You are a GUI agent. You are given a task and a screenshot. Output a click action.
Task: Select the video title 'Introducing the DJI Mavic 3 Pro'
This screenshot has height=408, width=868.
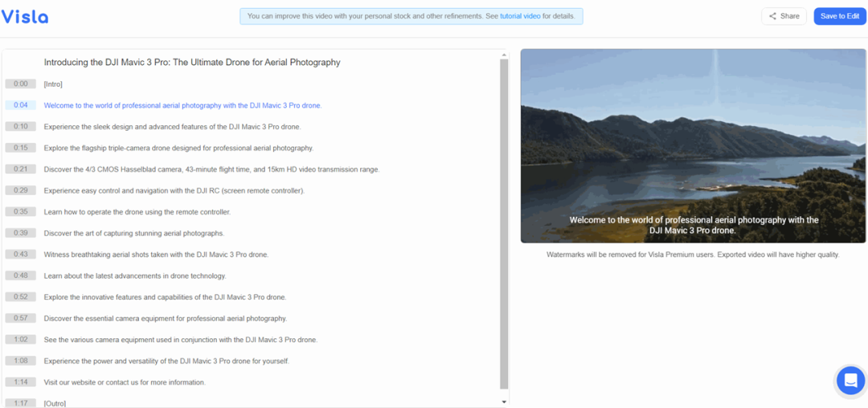coord(192,63)
